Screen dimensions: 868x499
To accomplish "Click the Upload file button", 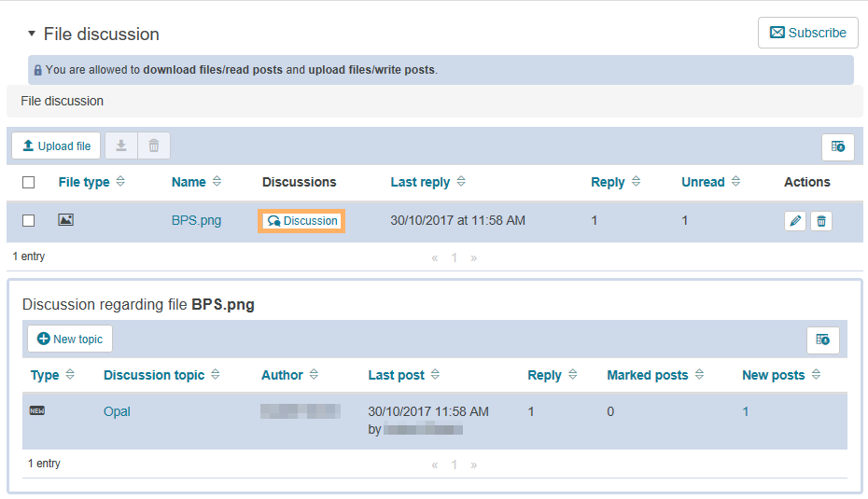I will 56,146.
